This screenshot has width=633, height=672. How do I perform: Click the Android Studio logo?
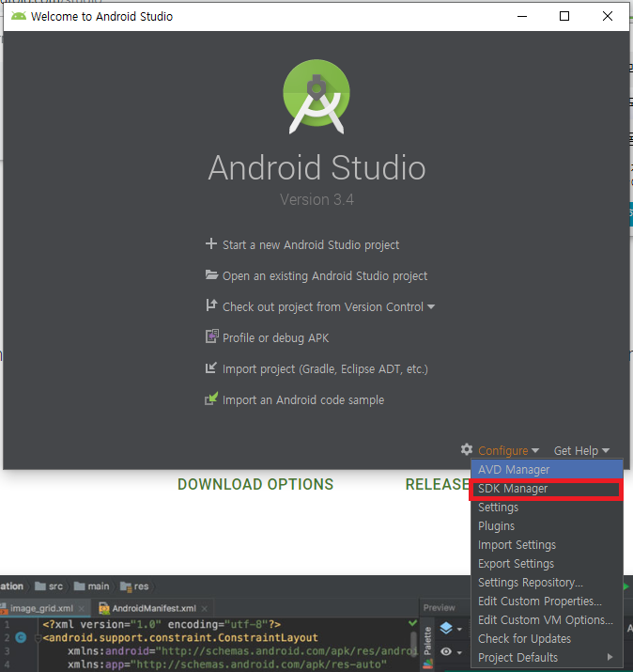point(316,96)
